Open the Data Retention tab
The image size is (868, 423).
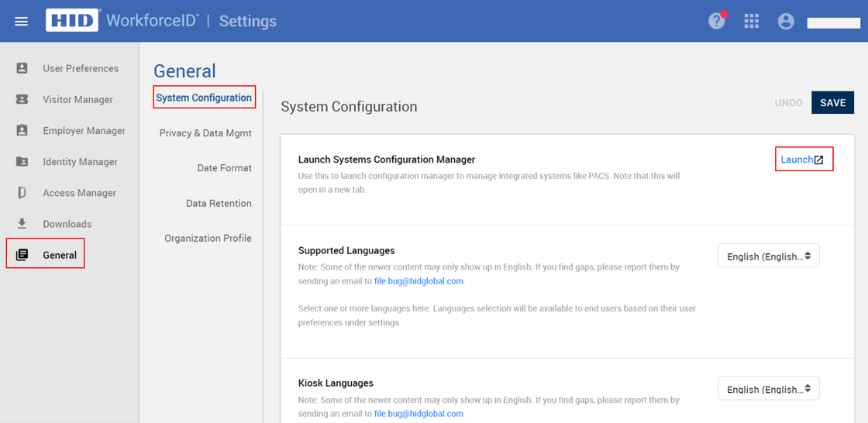[x=219, y=203]
